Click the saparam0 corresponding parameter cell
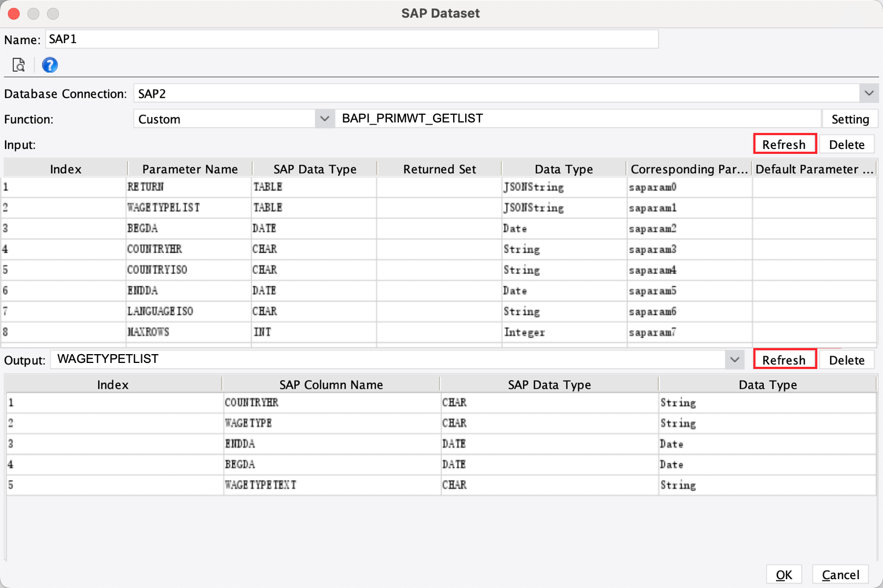 coord(689,187)
